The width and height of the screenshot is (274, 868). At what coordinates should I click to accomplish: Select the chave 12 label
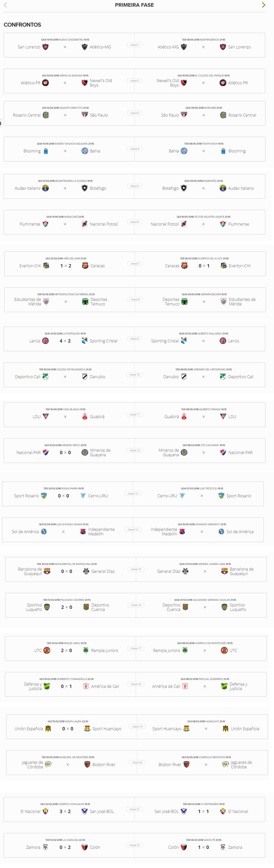coord(135,450)
